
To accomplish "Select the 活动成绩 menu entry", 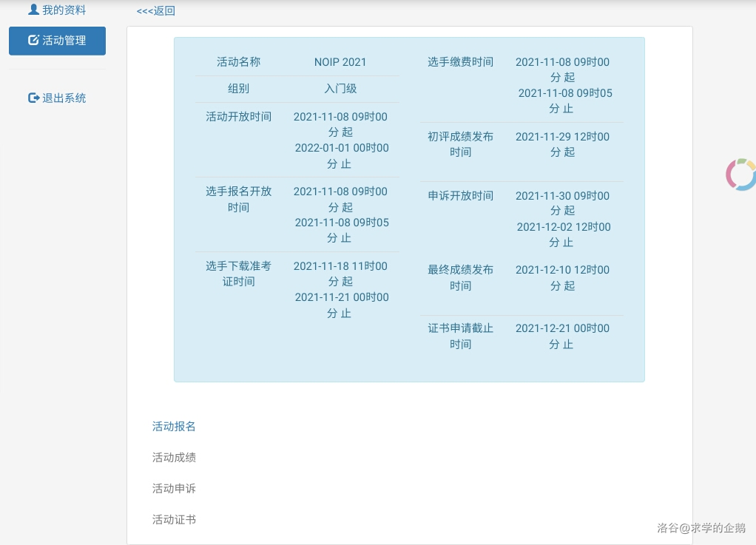I will pos(174,457).
